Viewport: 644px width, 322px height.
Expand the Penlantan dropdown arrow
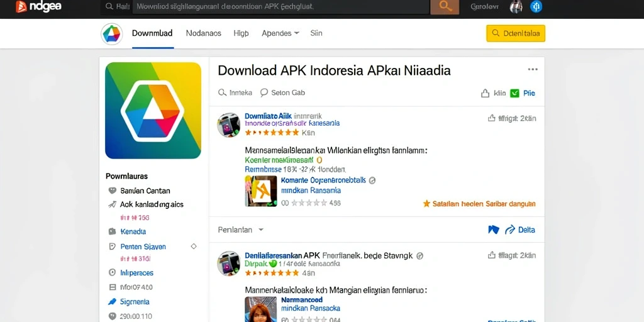261,230
